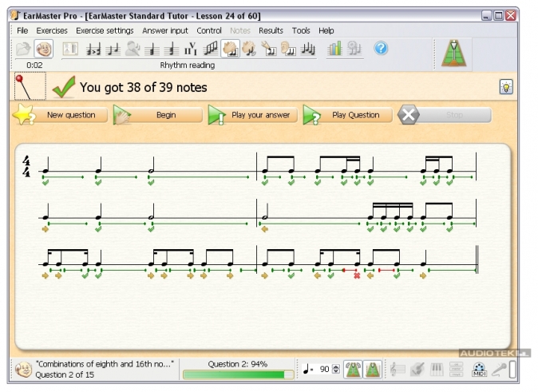Screen dimensions: 538x392
Task: Click the microphone level meter bar
Action: 512,370
